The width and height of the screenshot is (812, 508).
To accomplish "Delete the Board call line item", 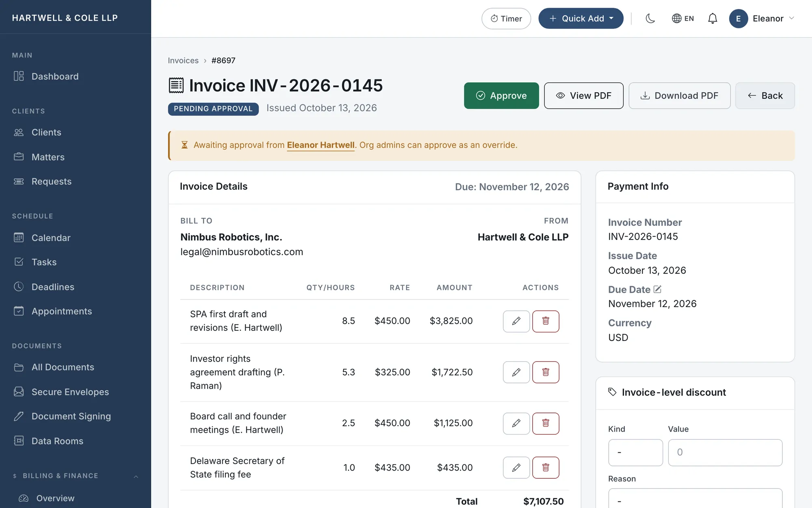I will (546, 423).
